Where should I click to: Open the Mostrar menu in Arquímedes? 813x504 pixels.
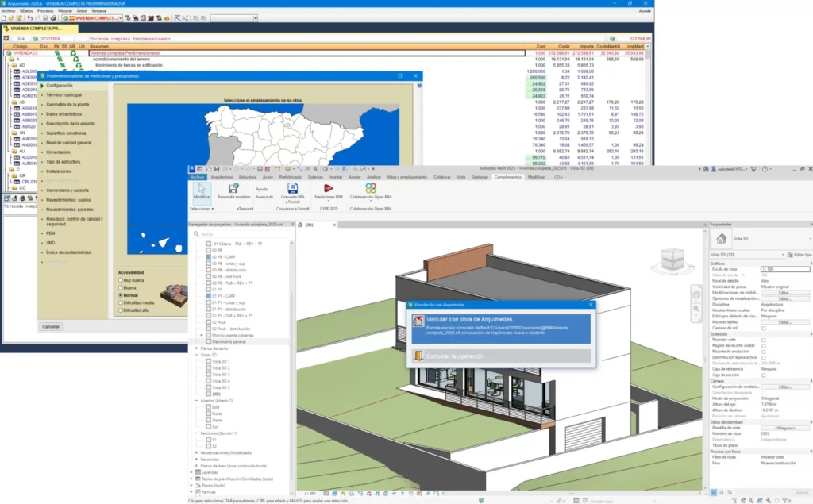[x=65, y=10]
